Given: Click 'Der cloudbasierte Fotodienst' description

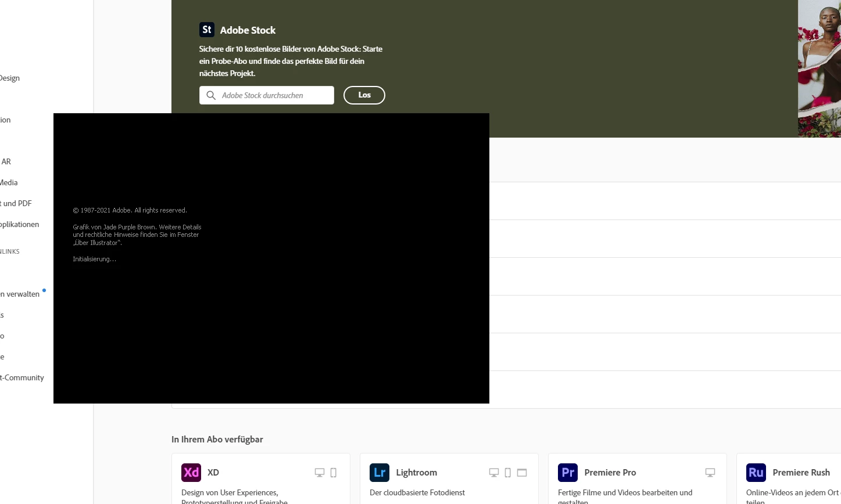Looking at the screenshot, I should 417,492.
